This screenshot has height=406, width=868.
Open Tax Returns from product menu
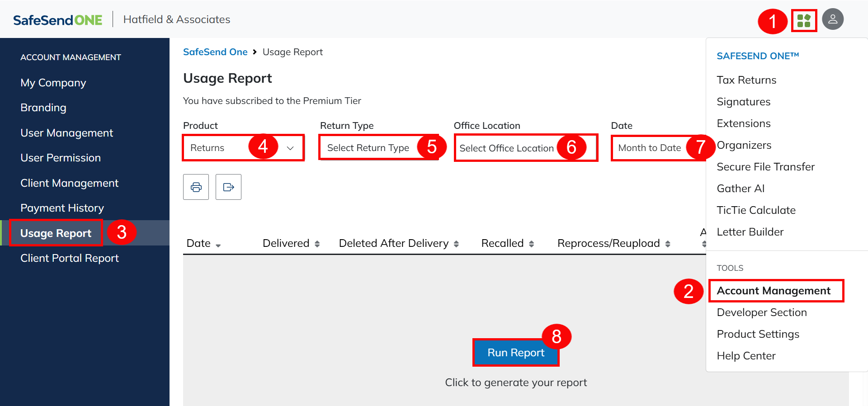(x=746, y=80)
